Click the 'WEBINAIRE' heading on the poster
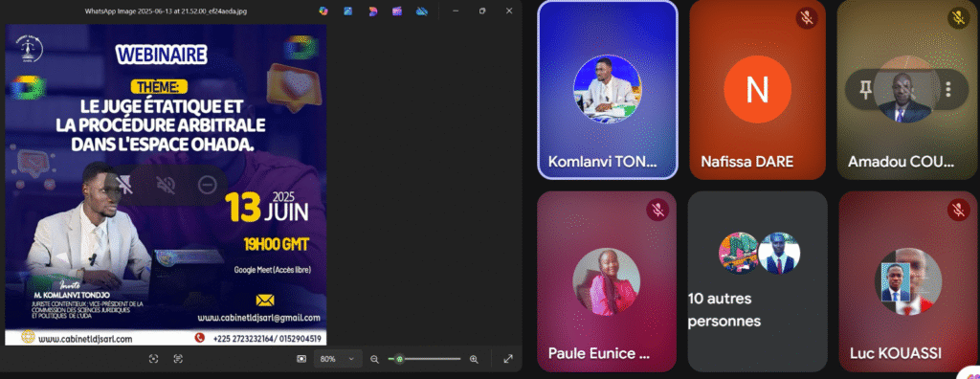This screenshot has width=980, height=379. pyautogui.click(x=161, y=55)
